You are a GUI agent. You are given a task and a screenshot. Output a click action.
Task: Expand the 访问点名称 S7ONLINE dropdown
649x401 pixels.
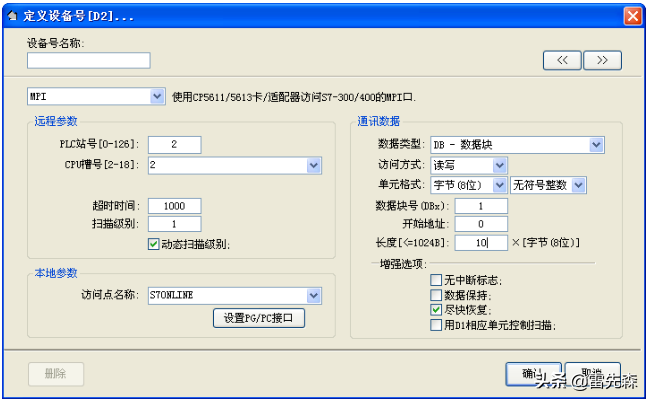point(313,296)
